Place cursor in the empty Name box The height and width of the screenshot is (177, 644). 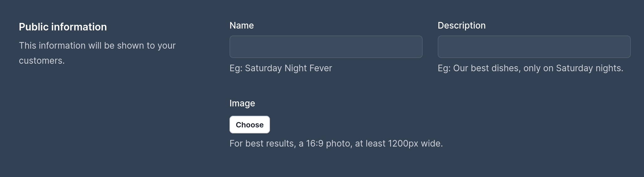coord(326,47)
